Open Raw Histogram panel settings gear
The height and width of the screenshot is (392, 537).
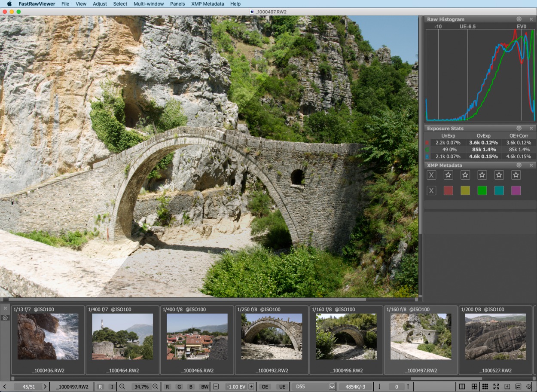pyautogui.click(x=519, y=19)
